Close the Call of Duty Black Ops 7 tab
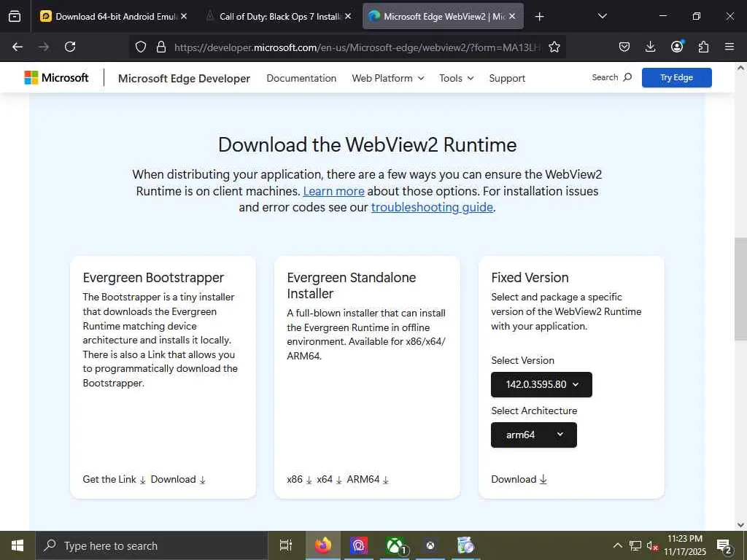The height and width of the screenshot is (560, 747). (x=348, y=16)
